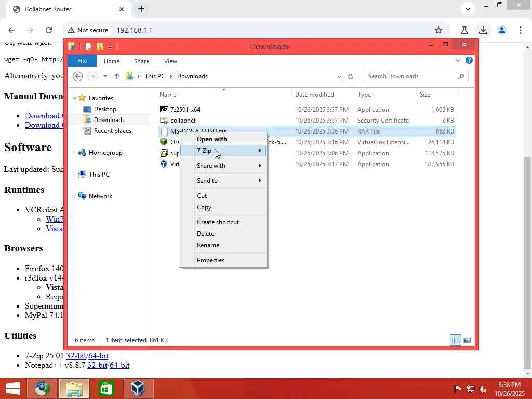Reload the Collabnet Router page
The width and height of the screenshot is (532, 399).
[x=48, y=30]
